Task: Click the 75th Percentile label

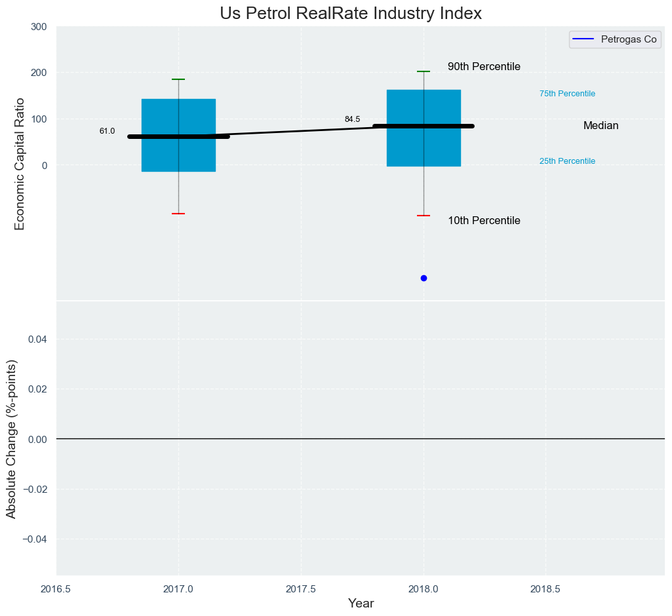Action: (x=567, y=94)
